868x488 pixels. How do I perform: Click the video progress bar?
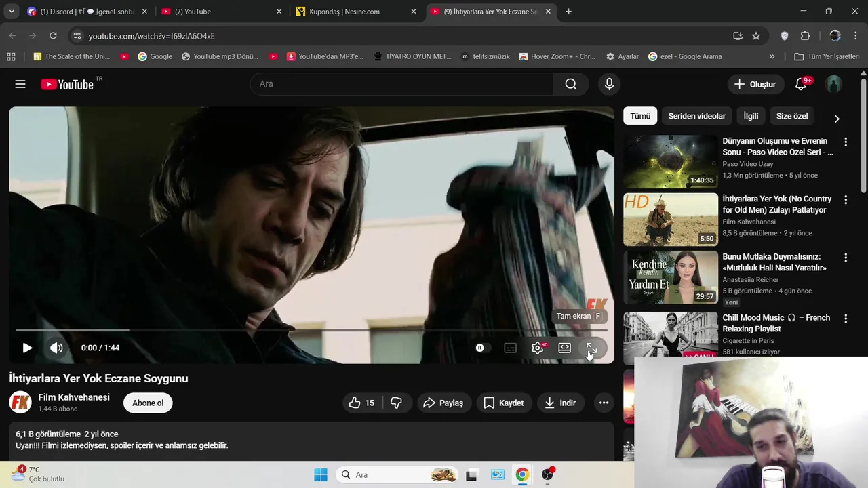pyautogui.click(x=311, y=330)
